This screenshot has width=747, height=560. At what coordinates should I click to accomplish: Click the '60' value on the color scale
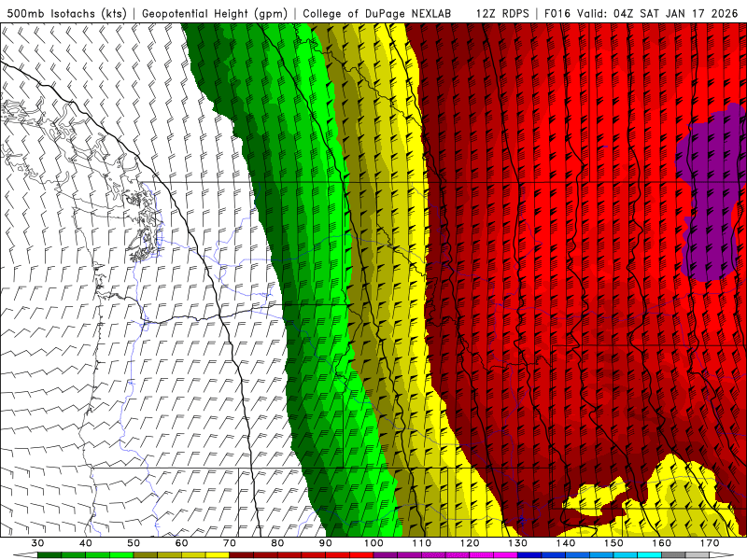point(181,543)
